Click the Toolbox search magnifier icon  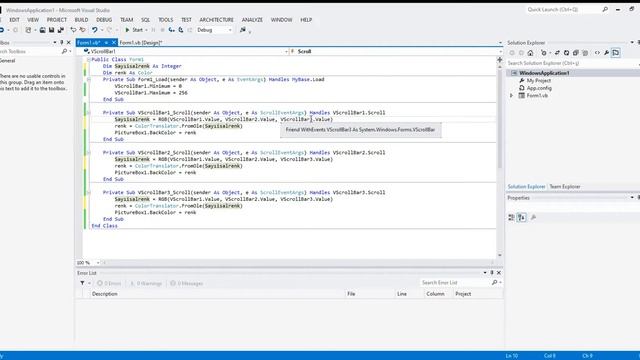tap(64, 51)
